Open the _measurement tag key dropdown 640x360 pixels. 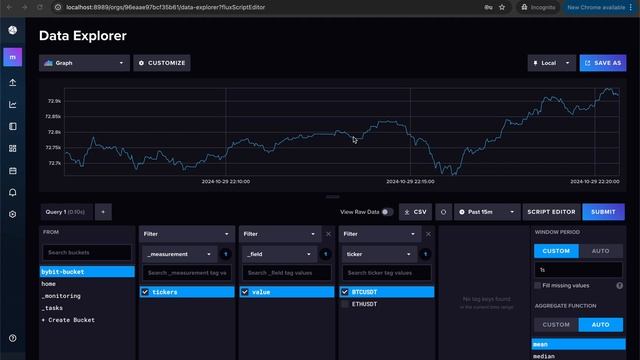coord(180,254)
